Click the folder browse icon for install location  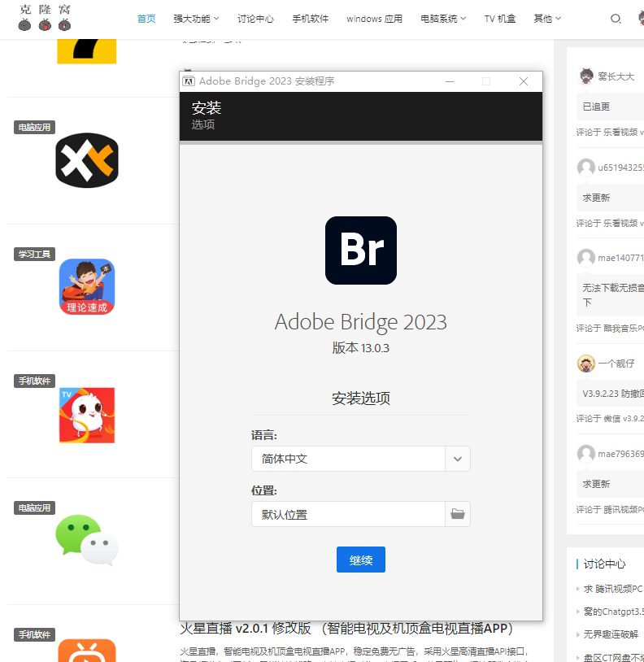coord(458,514)
